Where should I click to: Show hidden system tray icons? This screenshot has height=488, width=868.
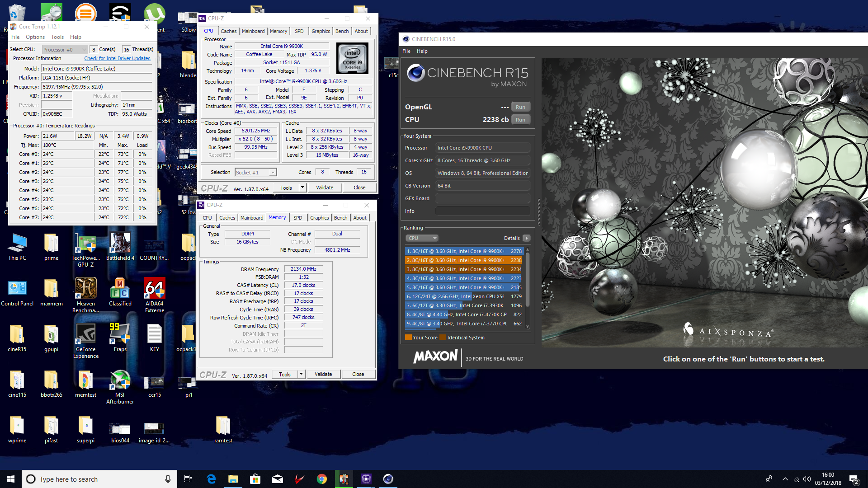[x=785, y=479]
